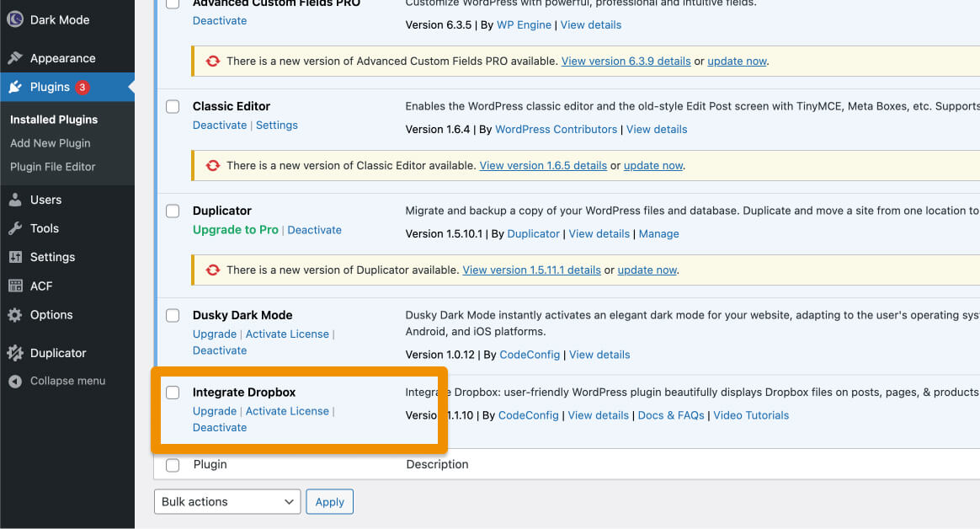Screen dimensions: 980x529
Task: Click the ACF grid icon
Action: coord(15,286)
